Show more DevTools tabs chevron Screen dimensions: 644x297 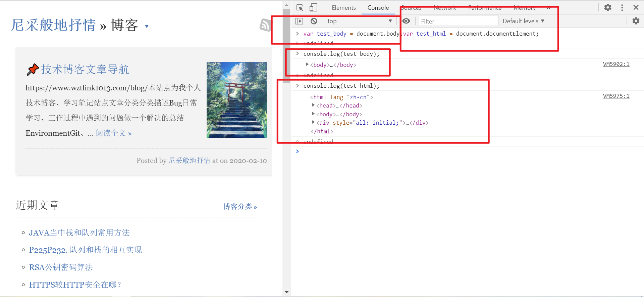(548, 7)
